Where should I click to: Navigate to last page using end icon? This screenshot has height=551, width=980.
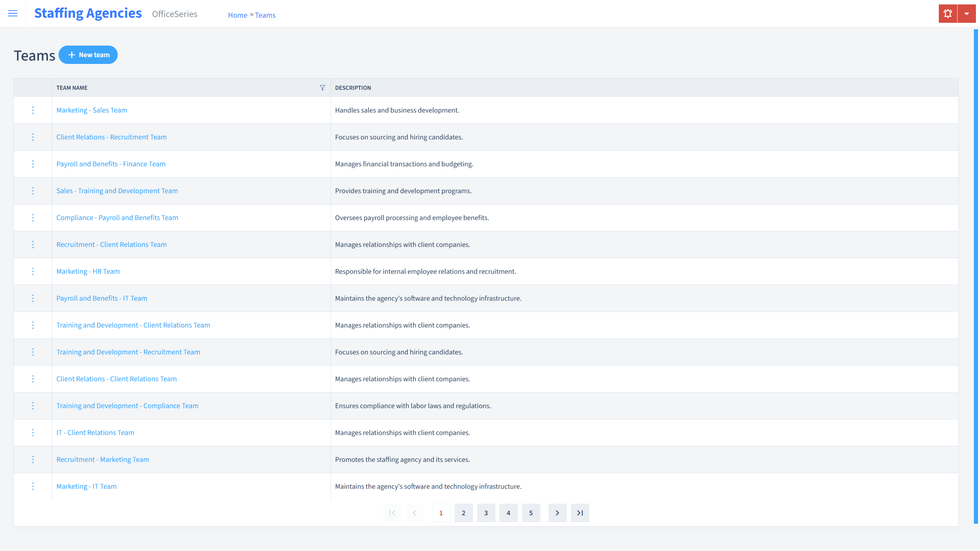point(579,513)
